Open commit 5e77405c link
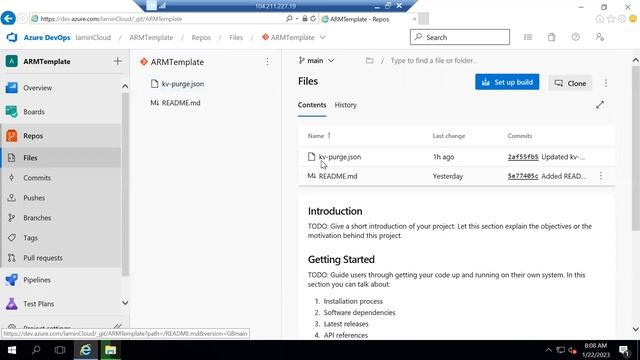640x360 pixels. 523,176
